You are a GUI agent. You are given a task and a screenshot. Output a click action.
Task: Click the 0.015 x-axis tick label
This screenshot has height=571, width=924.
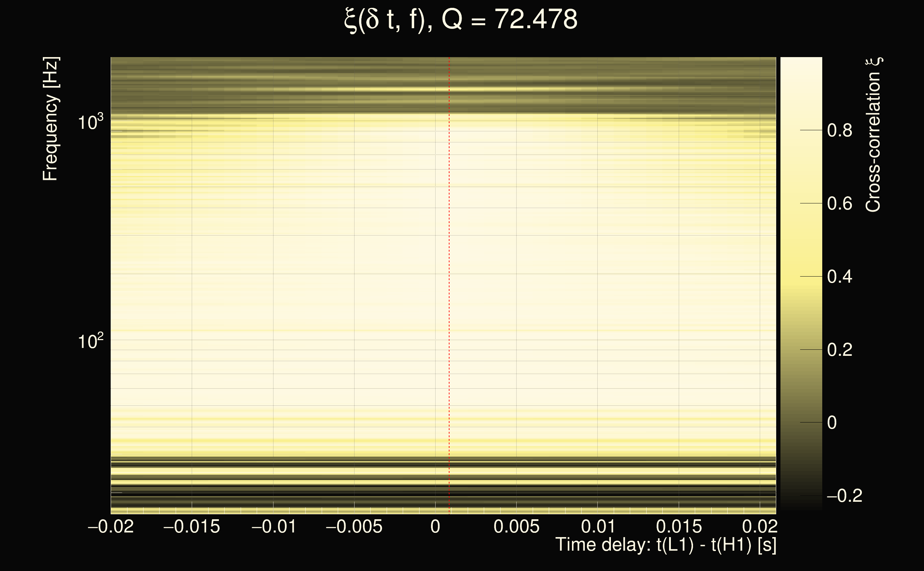coord(679,526)
